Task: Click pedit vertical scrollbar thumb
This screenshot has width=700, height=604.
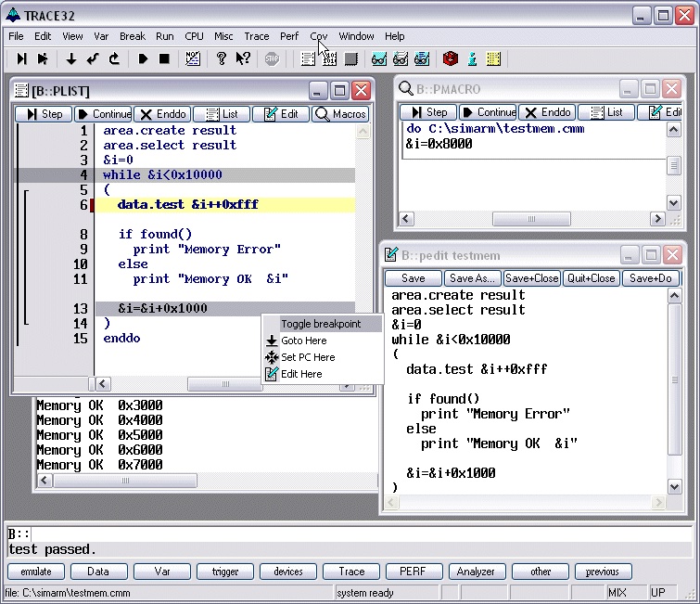Action: 674,379
